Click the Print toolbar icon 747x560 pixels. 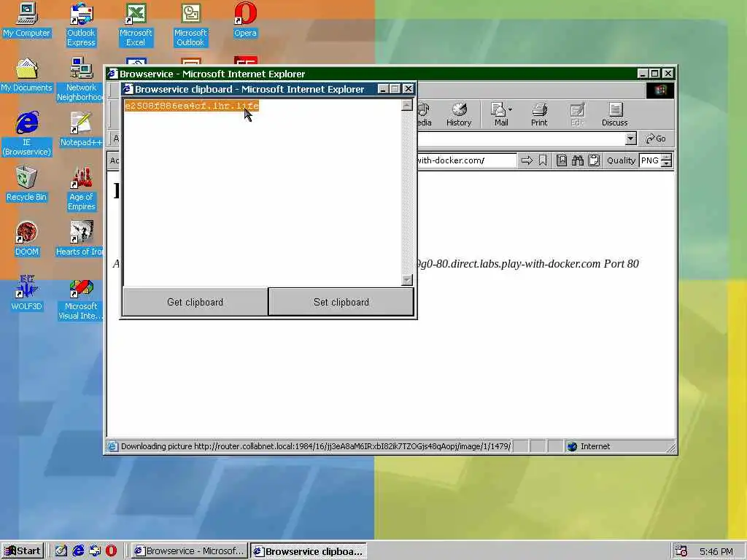point(539,114)
